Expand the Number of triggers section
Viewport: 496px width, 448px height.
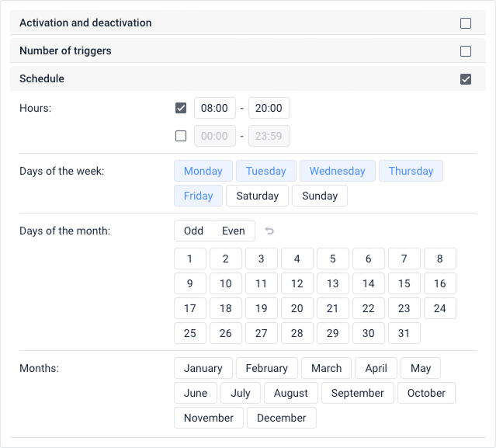click(x=65, y=51)
